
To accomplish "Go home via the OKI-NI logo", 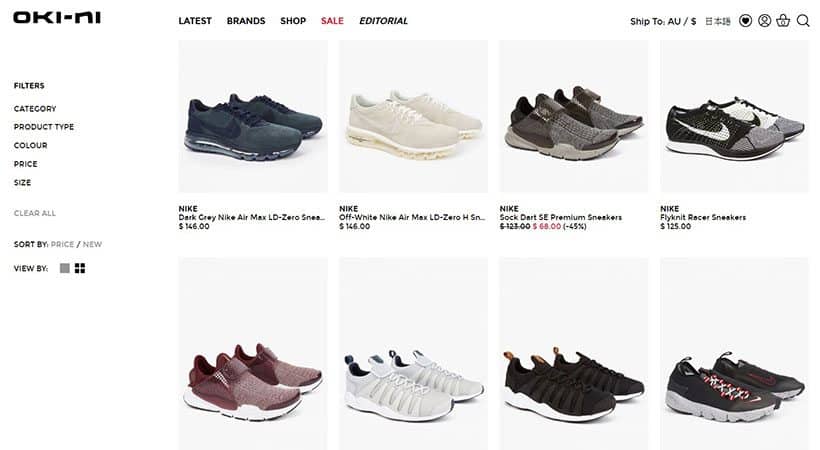I will coord(57,17).
